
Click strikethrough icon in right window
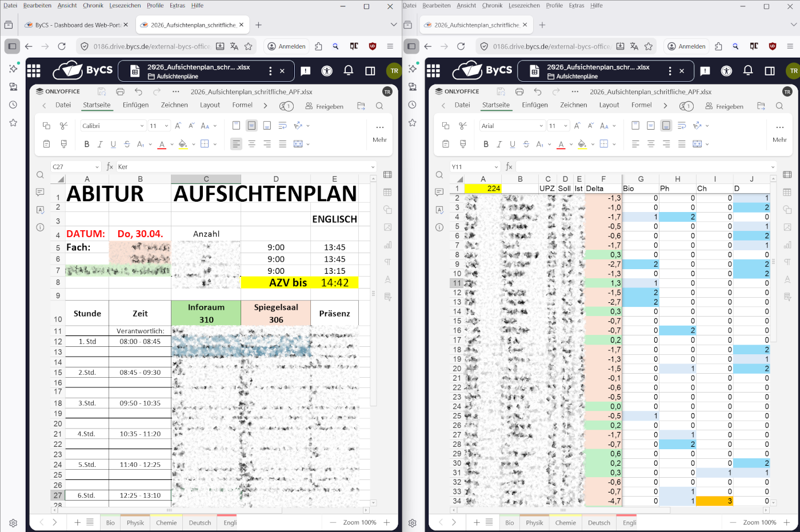pos(526,144)
